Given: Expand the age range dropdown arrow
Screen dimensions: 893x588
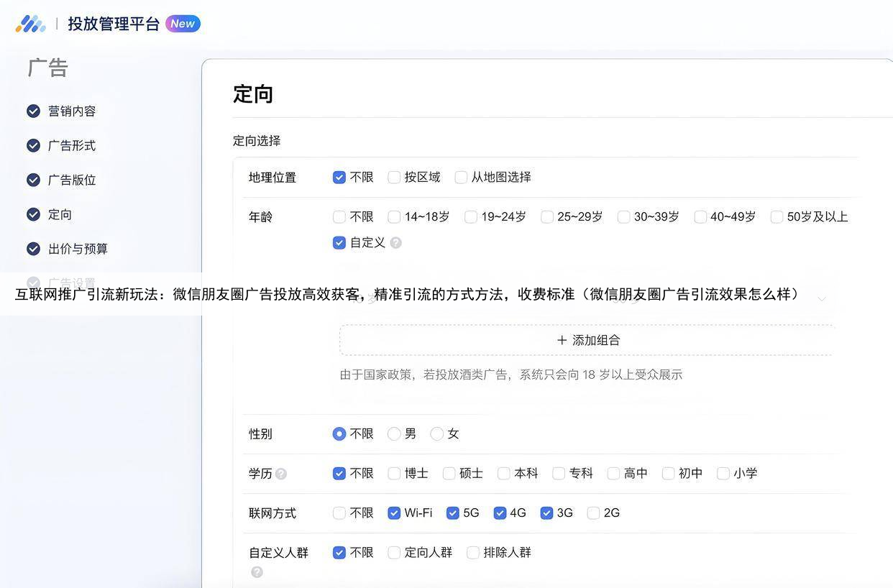Looking at the screenshot, I should click(x=821, y=298).
